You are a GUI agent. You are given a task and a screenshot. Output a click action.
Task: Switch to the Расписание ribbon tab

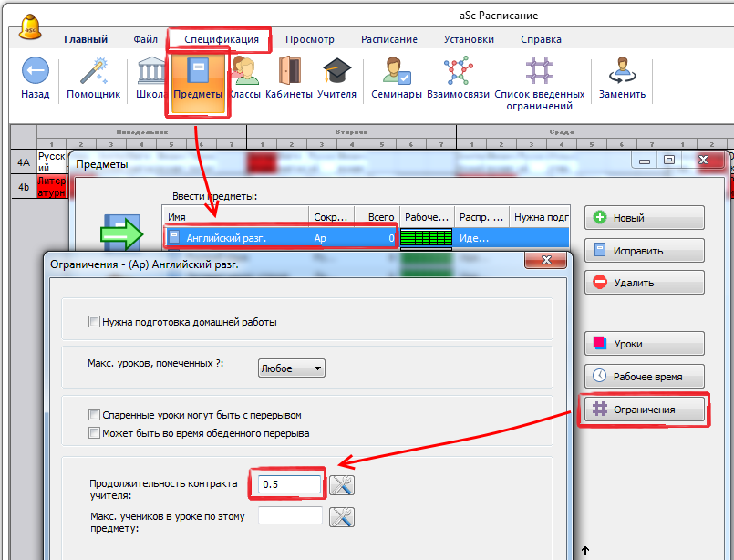(x=388, y=39)
